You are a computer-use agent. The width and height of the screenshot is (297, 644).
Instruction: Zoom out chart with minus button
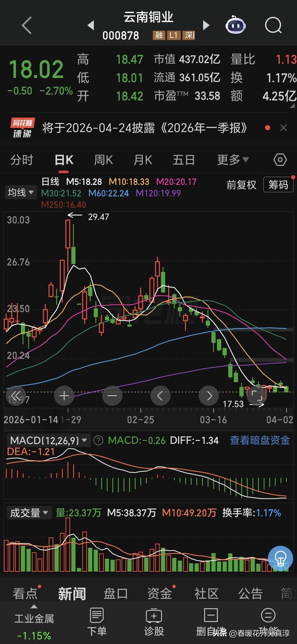[112, 396]
